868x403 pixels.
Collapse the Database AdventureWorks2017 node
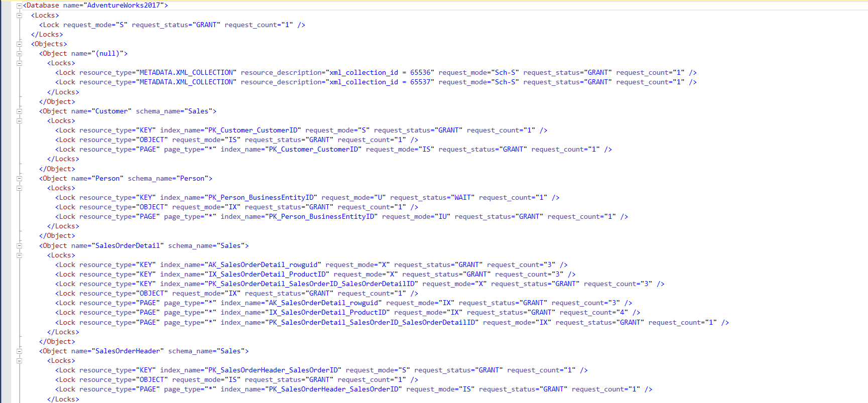pyautogui.click(x=19, y=6)
